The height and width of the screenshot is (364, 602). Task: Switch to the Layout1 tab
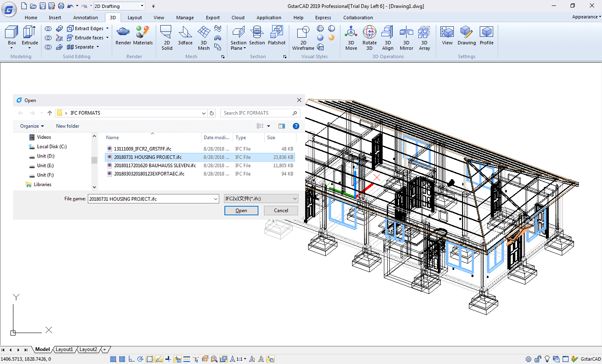point(64,349)
